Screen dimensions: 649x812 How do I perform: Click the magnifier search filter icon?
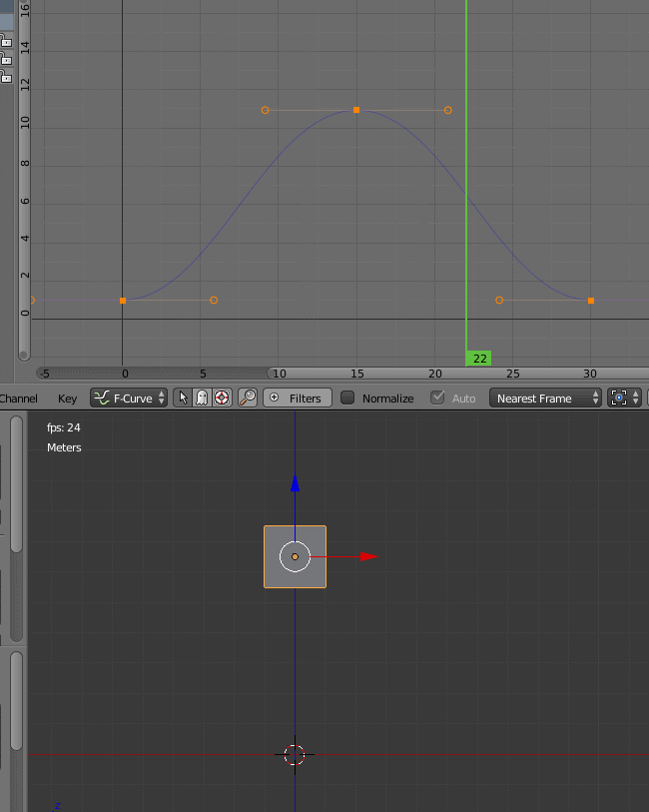[x=248, y=398]
